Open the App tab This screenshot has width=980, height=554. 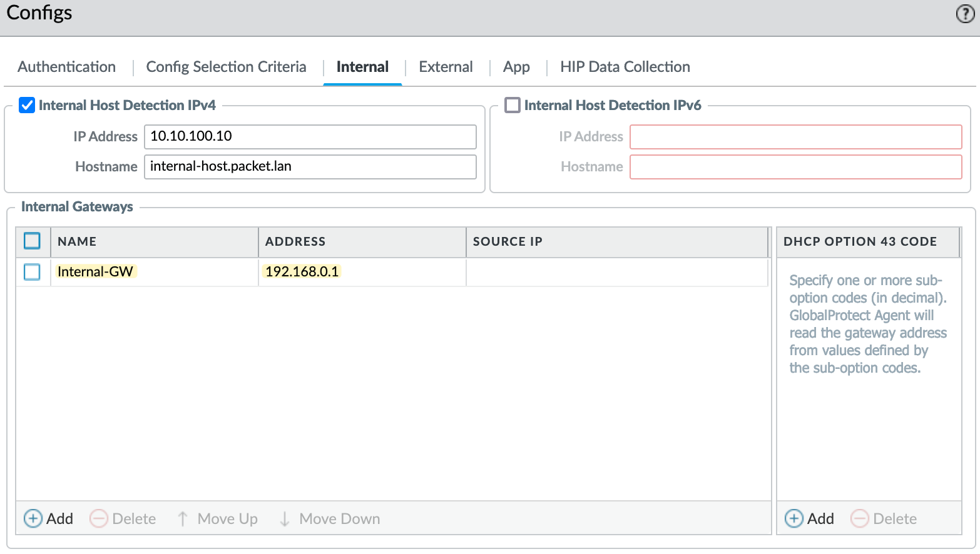point(516,67)
